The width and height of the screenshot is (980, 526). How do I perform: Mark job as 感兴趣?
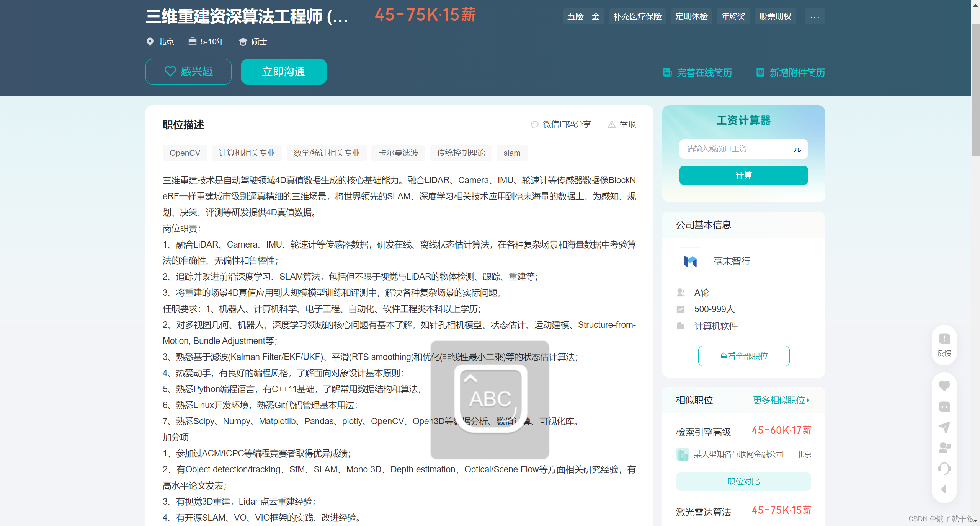click(188, 72)
